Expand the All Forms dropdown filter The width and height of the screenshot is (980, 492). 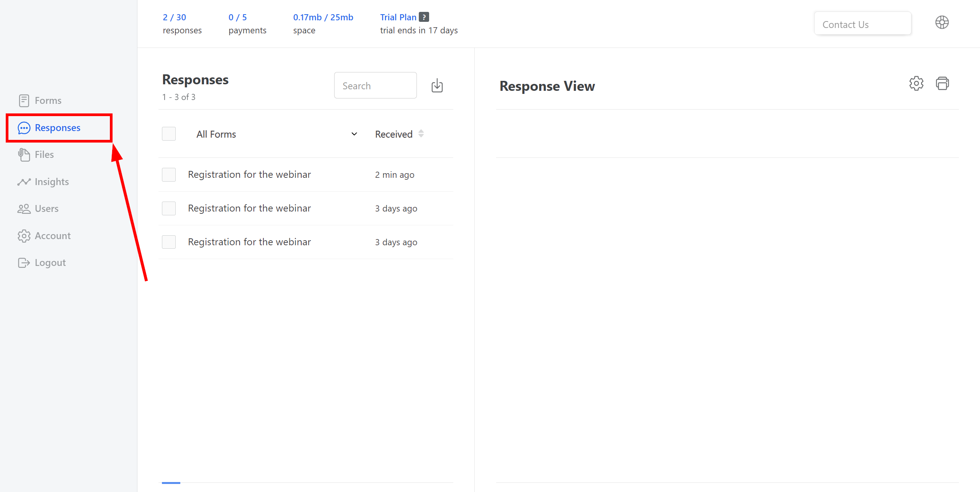[353, 134]
